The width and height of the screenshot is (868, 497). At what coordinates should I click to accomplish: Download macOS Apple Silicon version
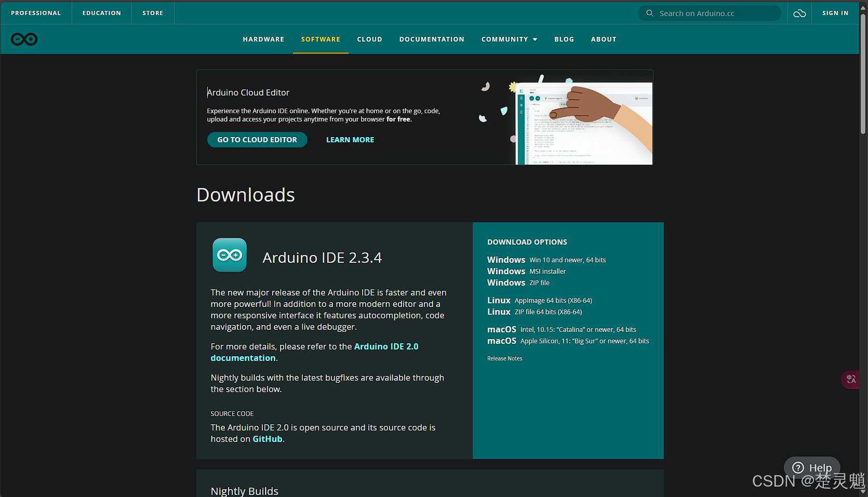[x=568, y=341]
